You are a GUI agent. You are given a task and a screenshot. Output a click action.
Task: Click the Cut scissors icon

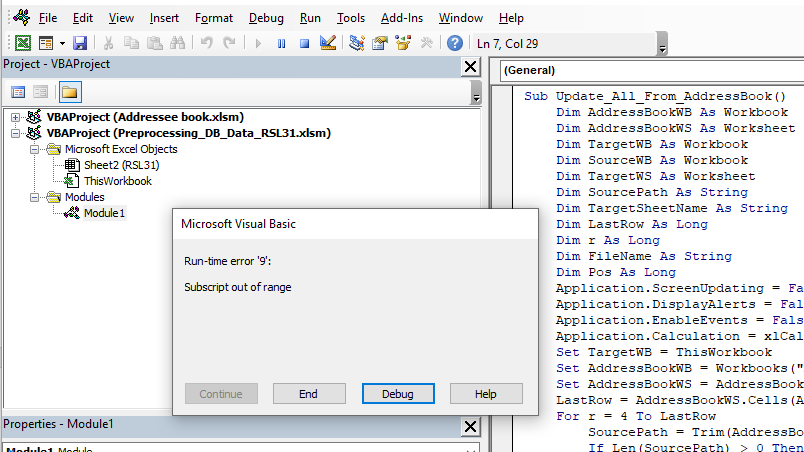[x=108, y=43]
